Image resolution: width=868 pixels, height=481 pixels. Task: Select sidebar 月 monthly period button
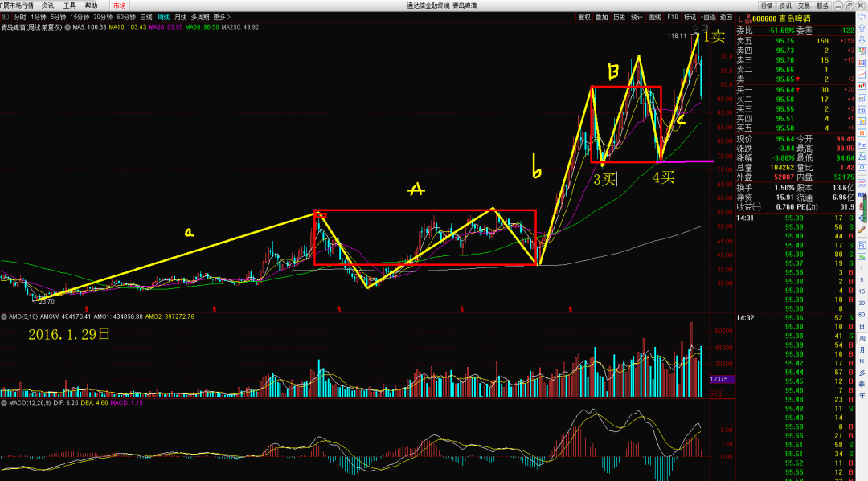[862, 349]
